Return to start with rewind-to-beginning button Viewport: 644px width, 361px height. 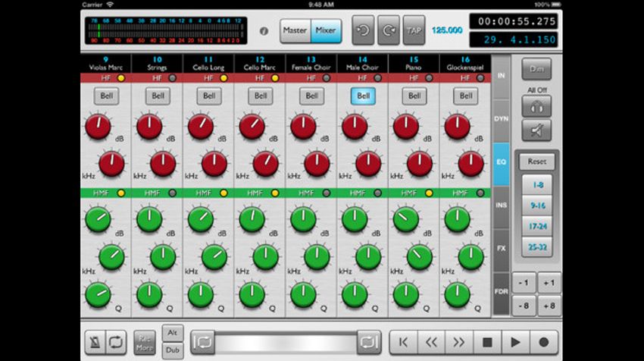pyautogui.click(x=403, y=342)
